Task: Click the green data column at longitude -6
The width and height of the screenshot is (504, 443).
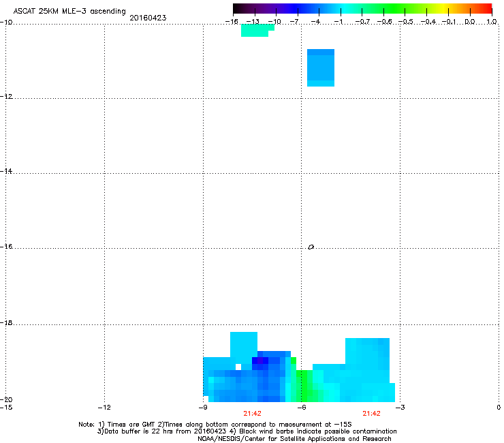Action: (302, 386)
